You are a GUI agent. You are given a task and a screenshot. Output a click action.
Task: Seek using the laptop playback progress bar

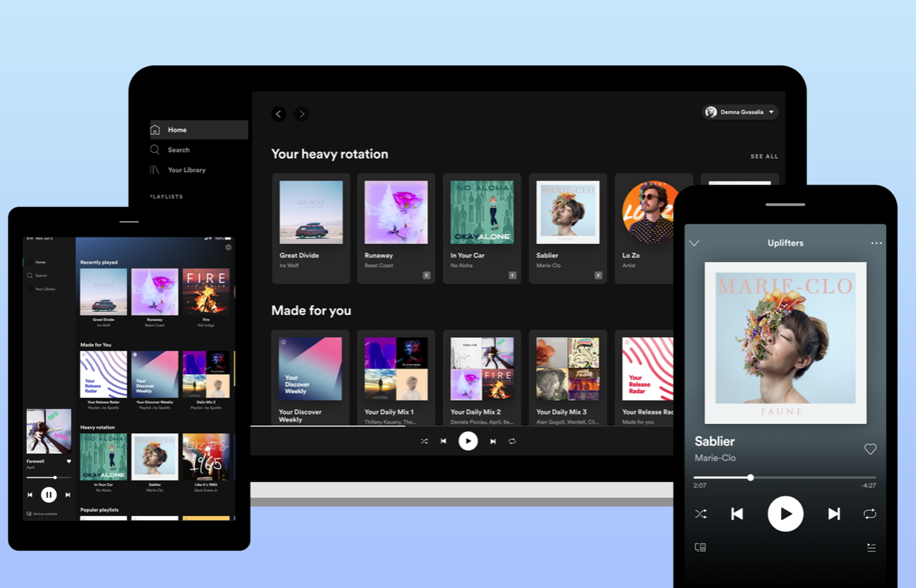[461, 425]
